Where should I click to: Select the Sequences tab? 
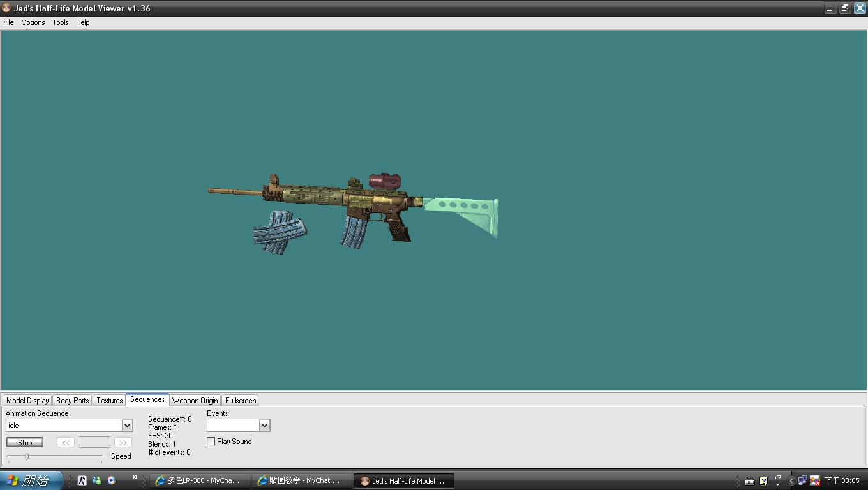click(x=147, y=399)
